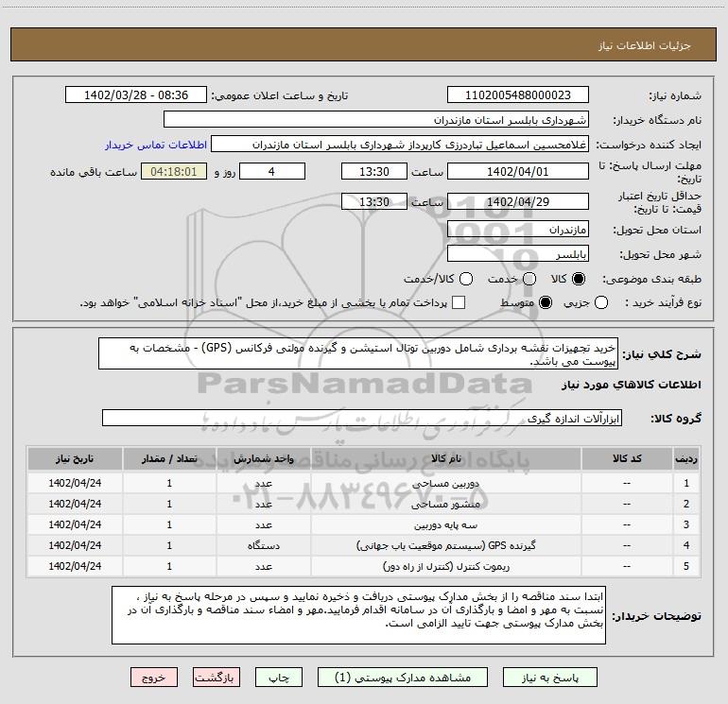Viewport: 728px width, 704px height.
Task: Click the remaining days field showing 4
Action: click(x=272, y=171)
